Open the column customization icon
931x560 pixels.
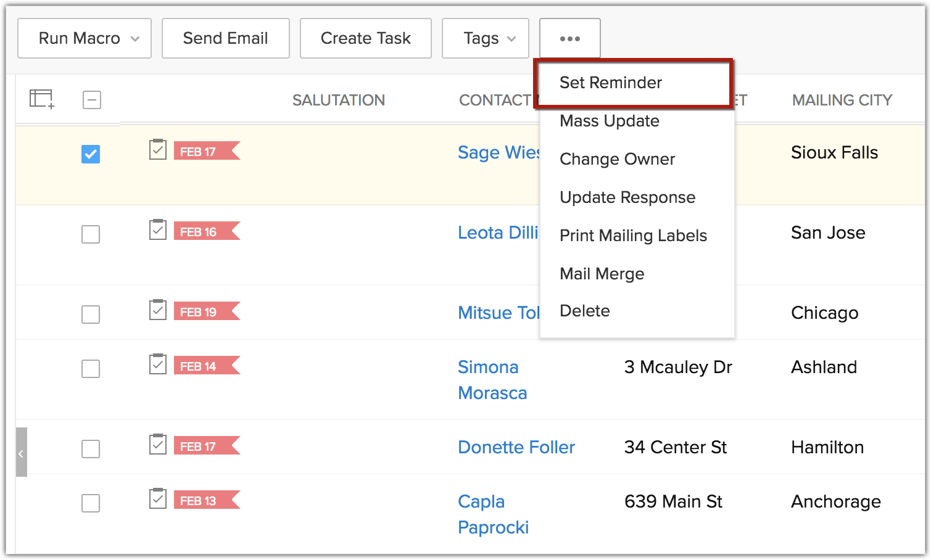tap(42, 99)
